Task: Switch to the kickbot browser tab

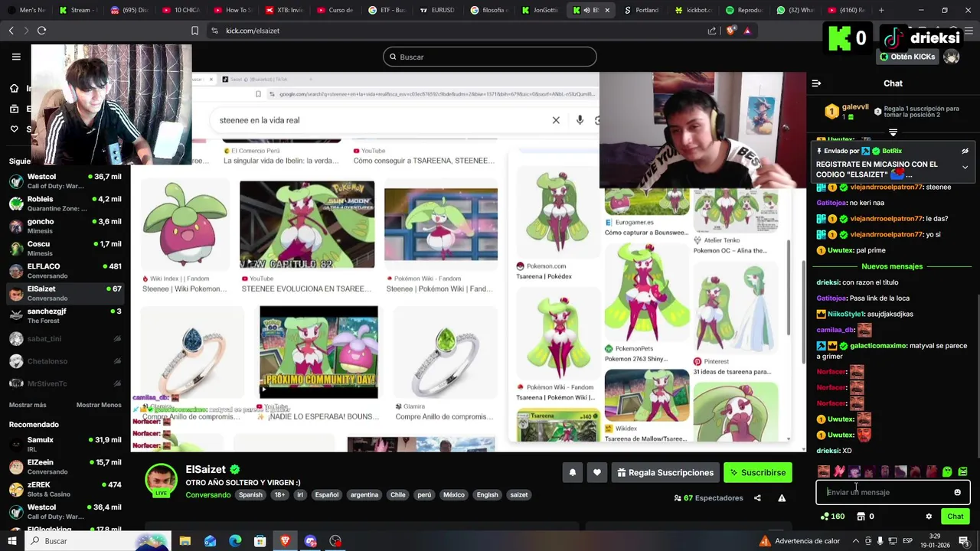Action: point(694,10)
